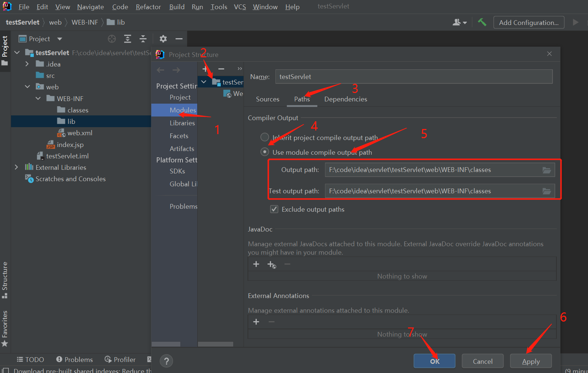Click the Forward arrow in Project Structure
588x373 pixels.
176,70
